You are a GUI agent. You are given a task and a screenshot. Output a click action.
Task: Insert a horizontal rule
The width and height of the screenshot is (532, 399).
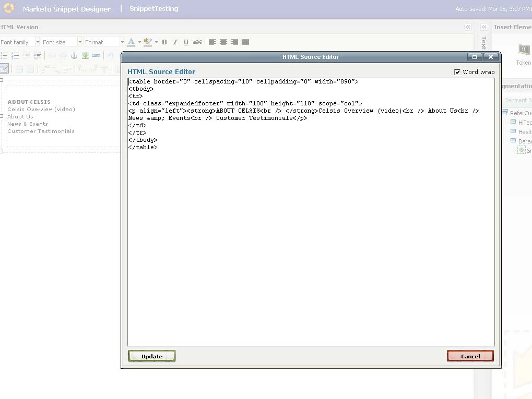click(96, 55)
